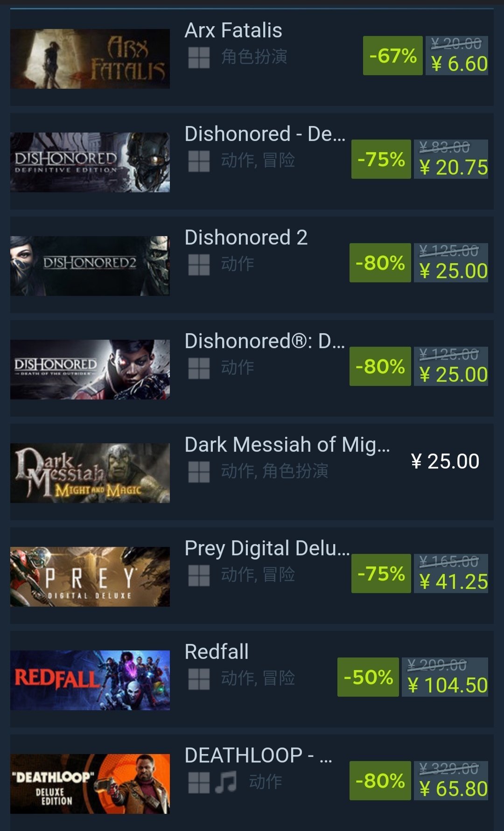Click the Windows icon under Prey Digital Deluxe

tap(199, 576)
